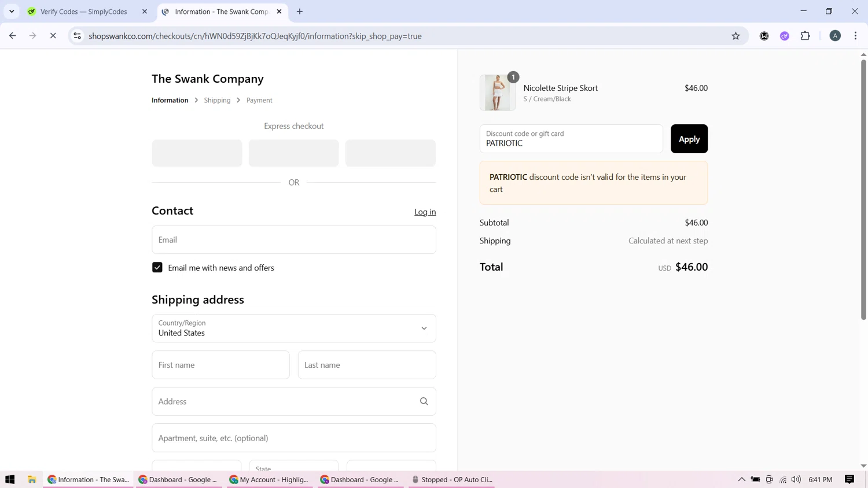
Task: Click the taskbar clock showing 6:41 PM
Action: coord(820,479)
